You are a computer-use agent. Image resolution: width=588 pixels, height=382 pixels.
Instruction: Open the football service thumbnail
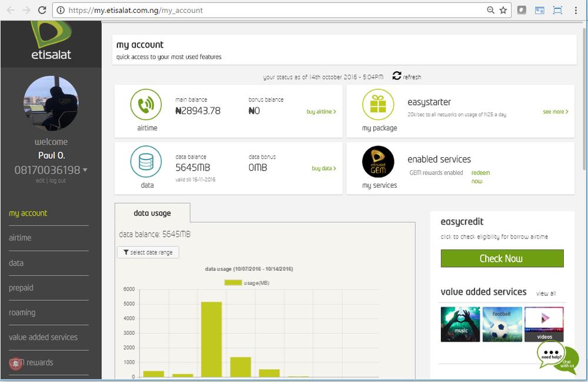502,324
